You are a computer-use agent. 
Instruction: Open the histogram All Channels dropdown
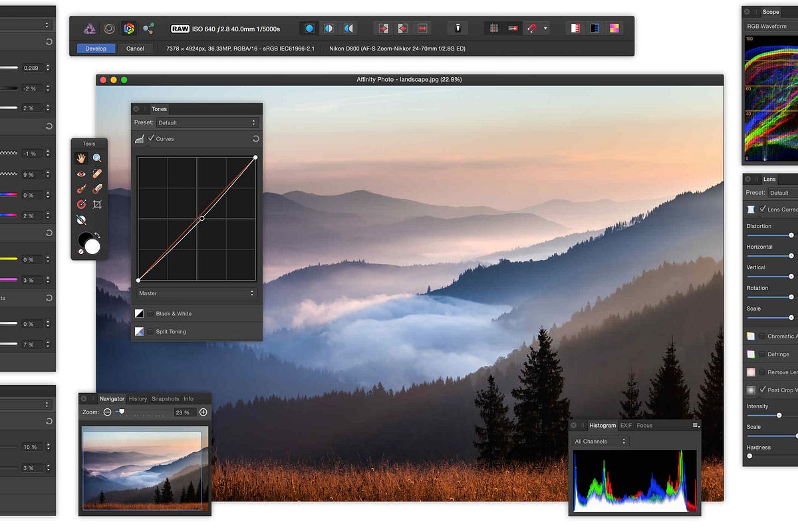[600, 441]
